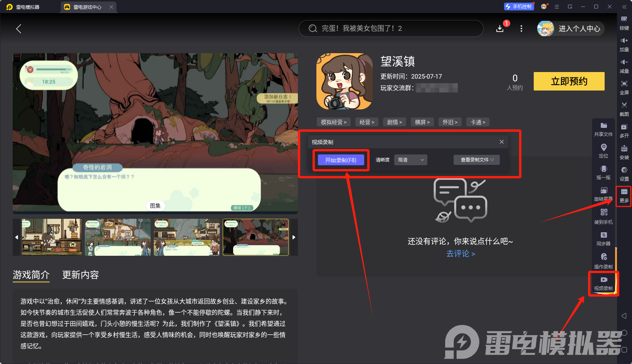Open 视频录制 video recorder
The image size is (632, 364).
point(603,283)
